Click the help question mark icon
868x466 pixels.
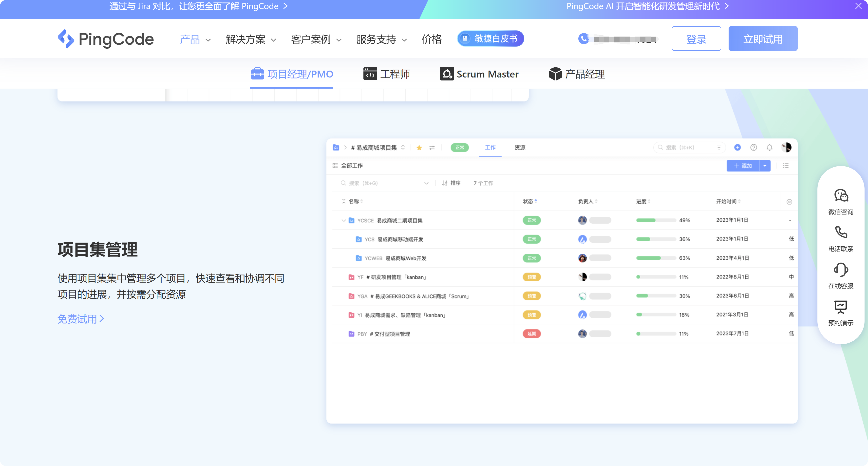(754, 147)
